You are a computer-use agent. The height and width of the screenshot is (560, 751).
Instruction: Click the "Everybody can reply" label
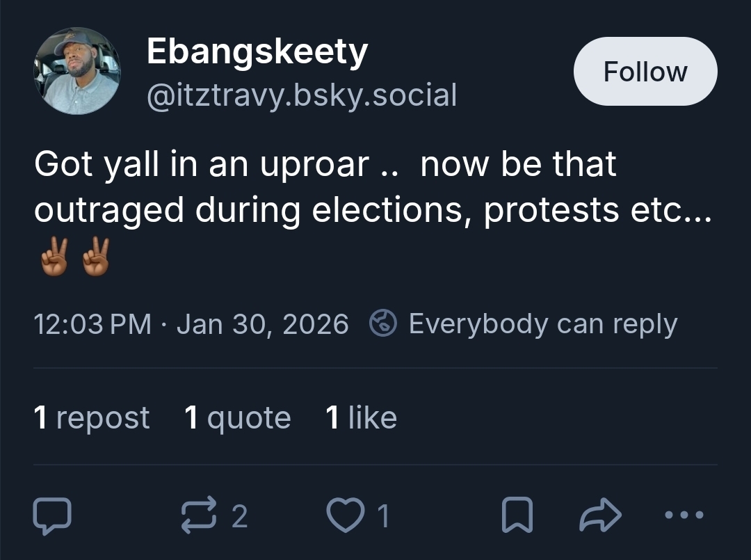point(542,324)
